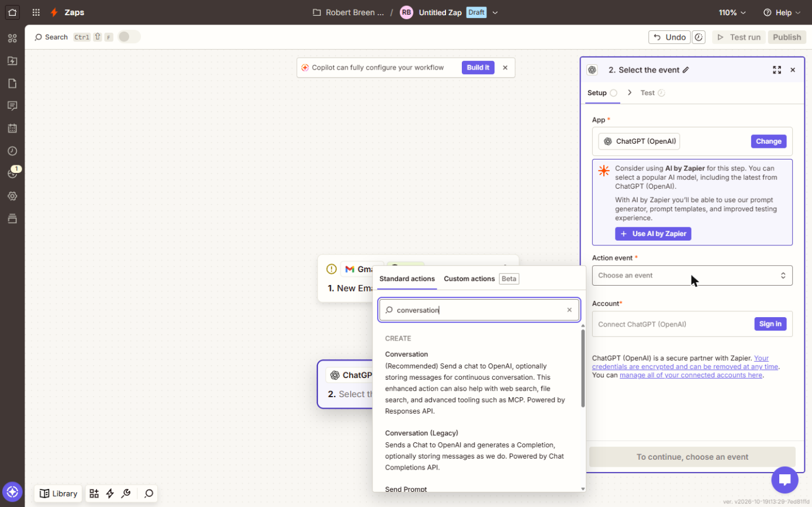Sign in to ChatGPT account
The width and height of the screenshot is (812, 507).
770,324
